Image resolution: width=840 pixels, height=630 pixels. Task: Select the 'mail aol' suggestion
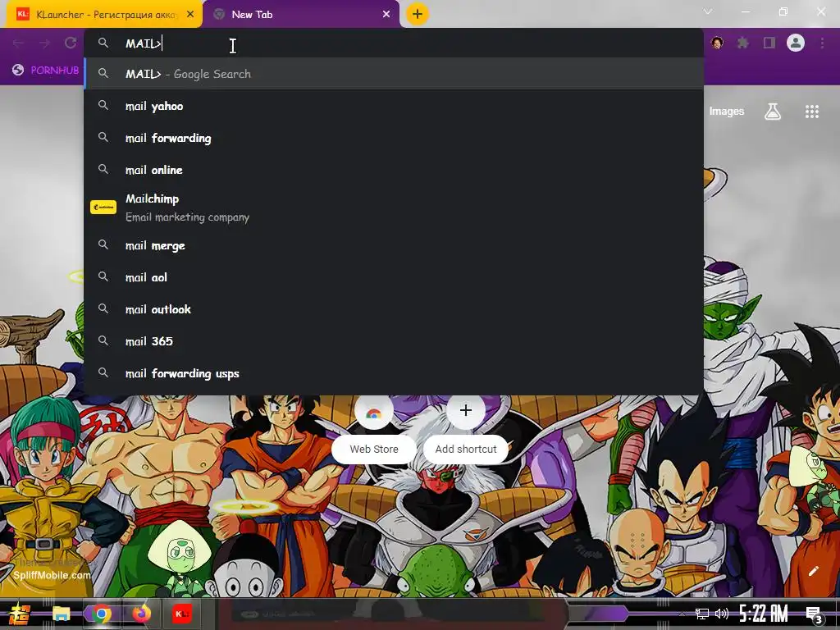(x=394, y=277)
